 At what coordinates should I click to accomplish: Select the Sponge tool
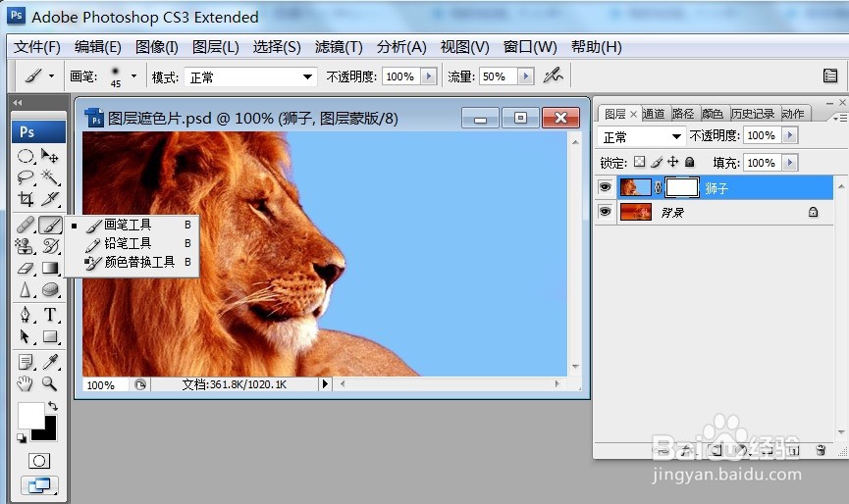pos(50,290)
